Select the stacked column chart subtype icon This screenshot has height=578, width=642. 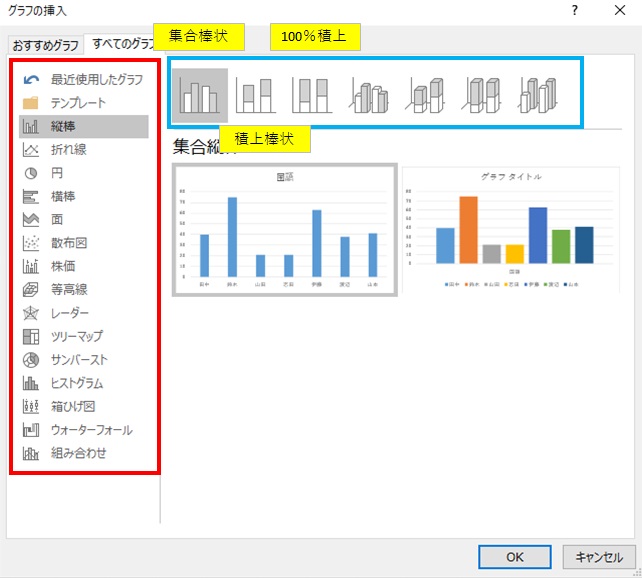255,96
